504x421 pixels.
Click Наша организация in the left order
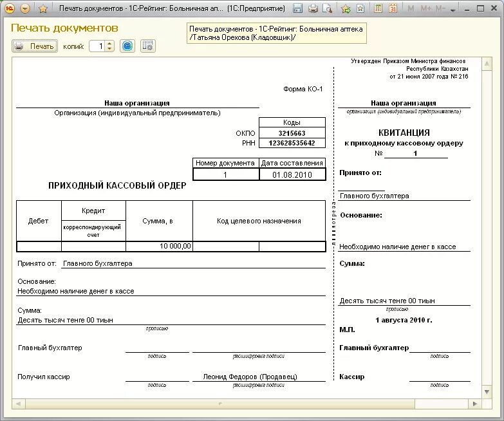click(137, 103)
